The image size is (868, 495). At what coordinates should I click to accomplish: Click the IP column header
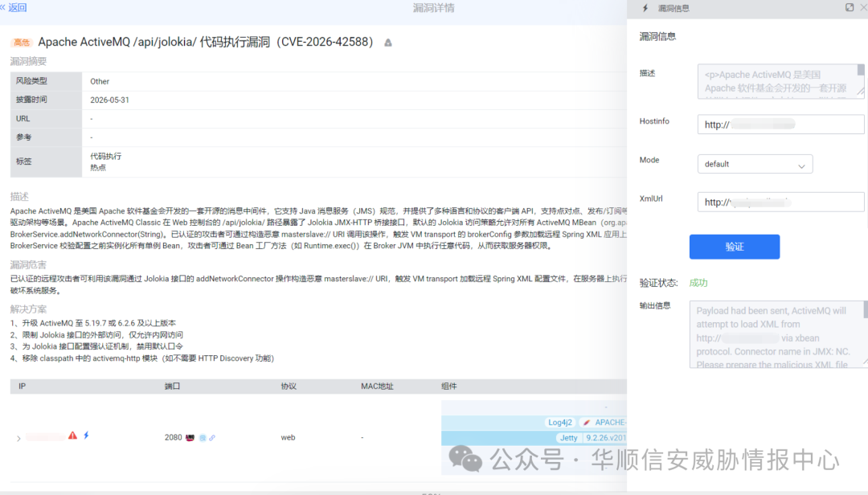click(x=23, y=387)
